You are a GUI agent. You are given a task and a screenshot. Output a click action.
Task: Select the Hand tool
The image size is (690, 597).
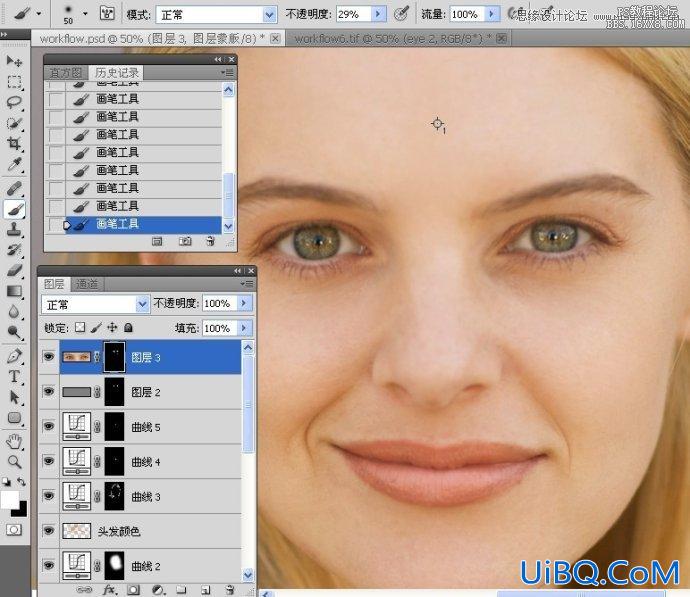(14, 441)
